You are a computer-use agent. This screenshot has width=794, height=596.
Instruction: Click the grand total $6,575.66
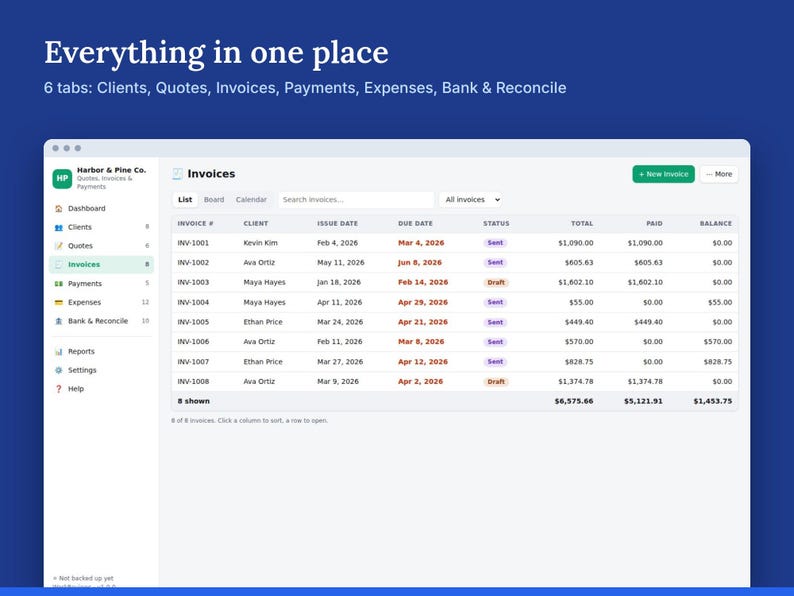click(574, 401)
